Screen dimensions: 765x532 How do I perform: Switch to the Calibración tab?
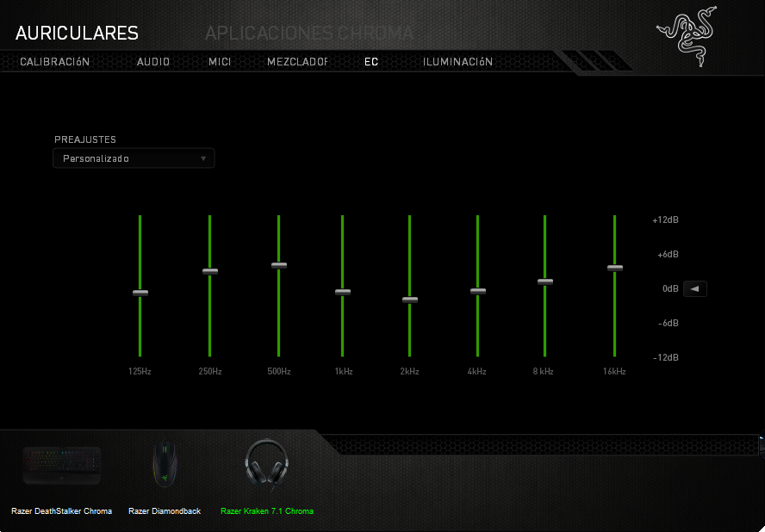pyautogui.click(x=54, y=62)
